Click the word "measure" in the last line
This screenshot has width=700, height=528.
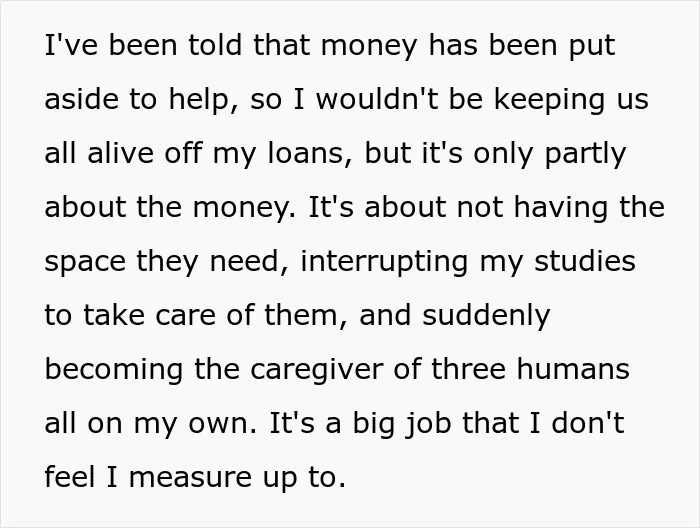[x=190, y=478]
